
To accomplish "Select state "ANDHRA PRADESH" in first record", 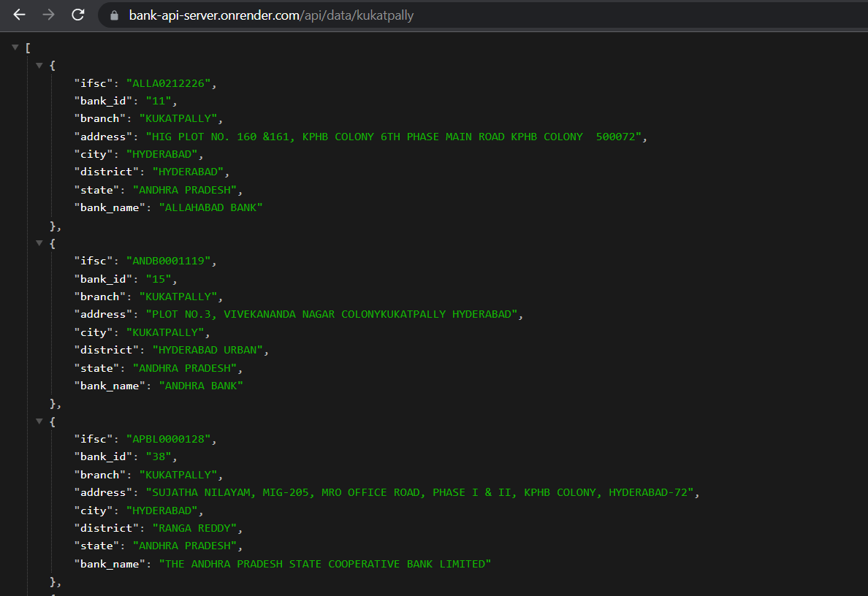I will [x=185, y=190].
